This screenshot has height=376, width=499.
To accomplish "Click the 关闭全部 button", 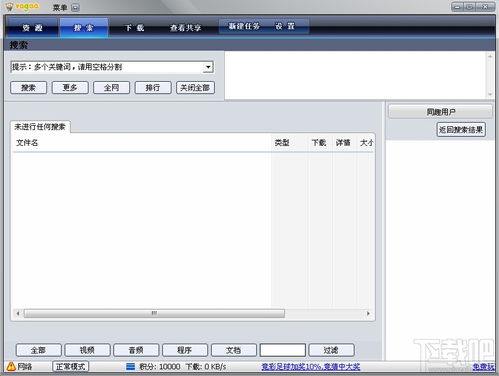I will 195,88.
